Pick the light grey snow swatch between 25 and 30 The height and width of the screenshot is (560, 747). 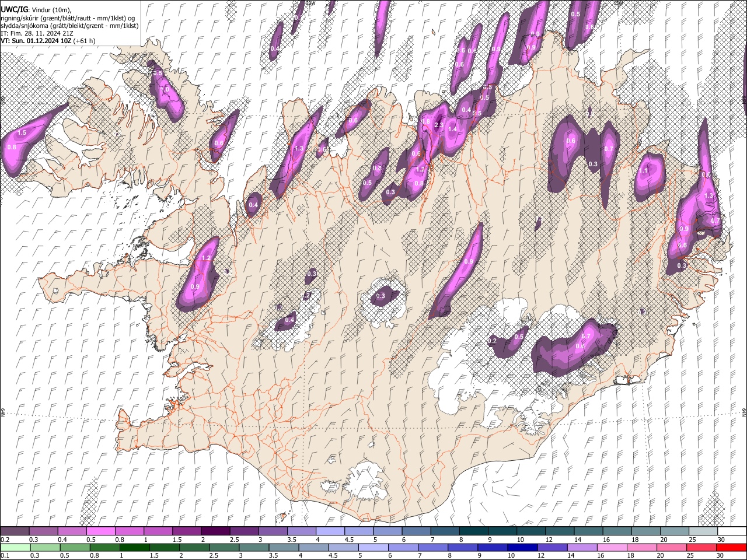pyautogui.click(x=703, y=531)
